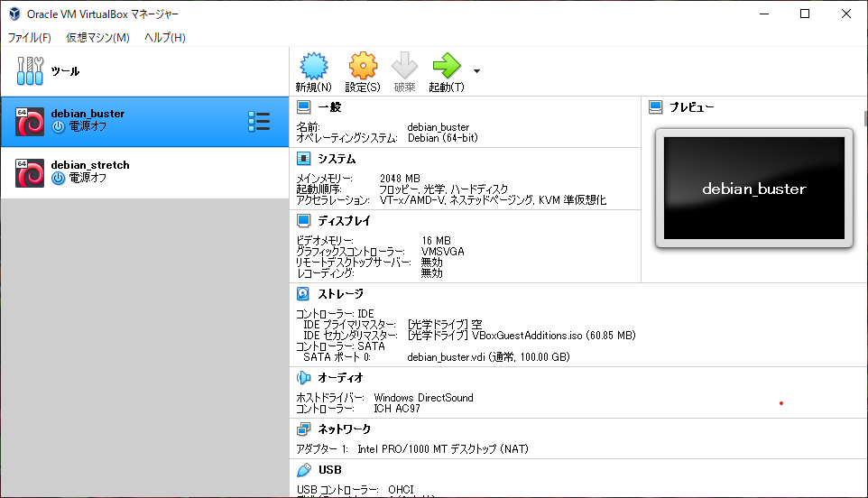The height and width of the screenshot is (498, 868).
Task: Open the ディスプレイ section header link
Action: pos(344,221)
